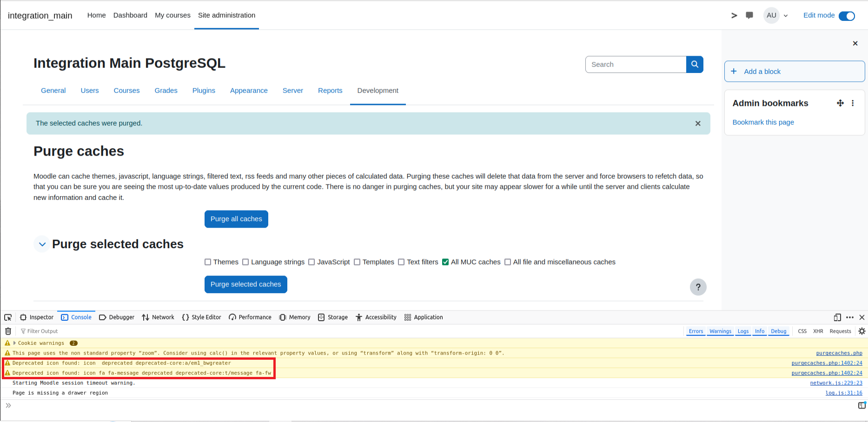The width and height of the screenshot is (868, 422).
Task: Switch to devtools Memory panel
Action: click(x=295, y=317)
